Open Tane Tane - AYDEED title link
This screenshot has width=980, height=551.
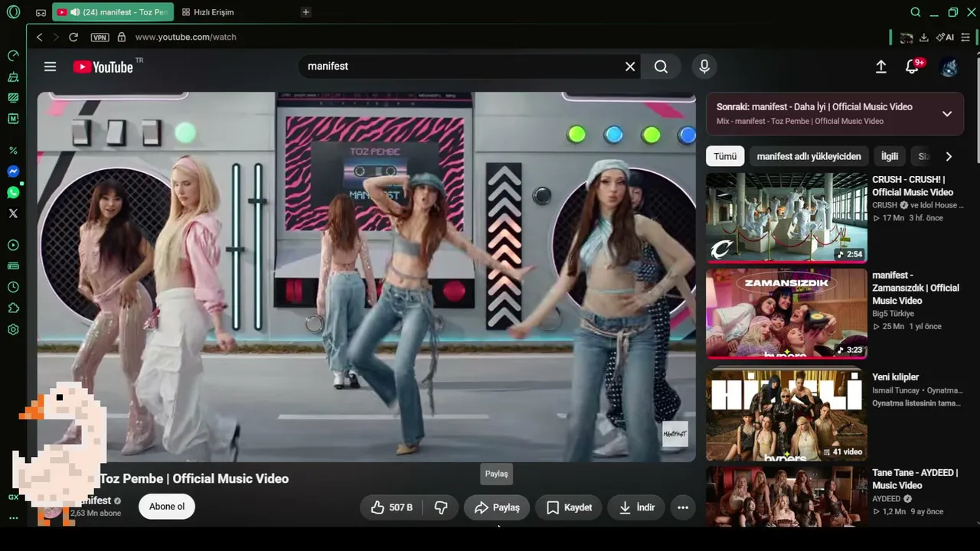(915, 479)
